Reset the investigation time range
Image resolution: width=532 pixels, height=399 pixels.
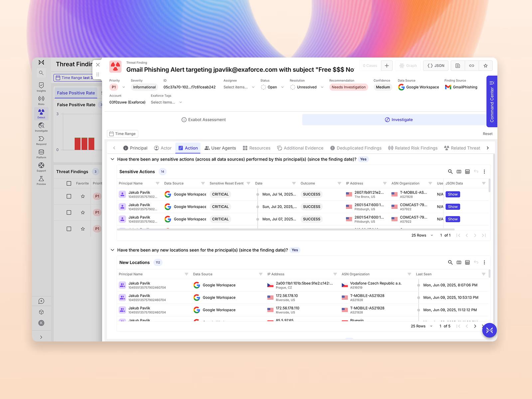click(487, 134)
